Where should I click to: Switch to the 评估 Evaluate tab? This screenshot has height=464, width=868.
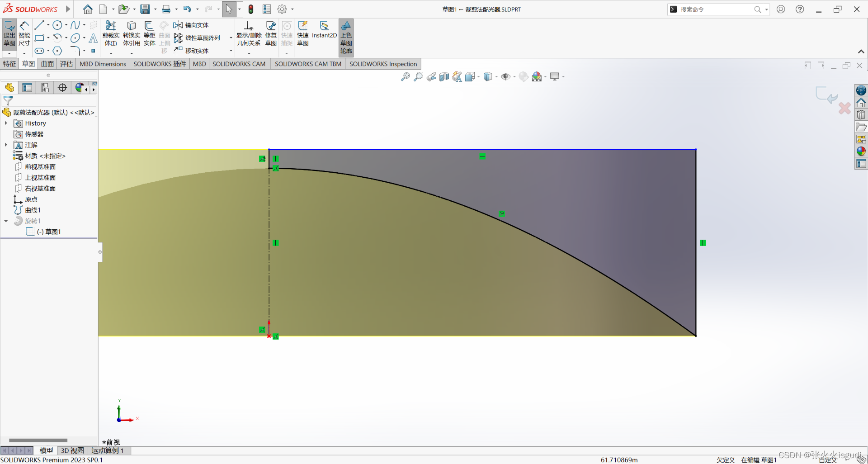coord(66,64)
